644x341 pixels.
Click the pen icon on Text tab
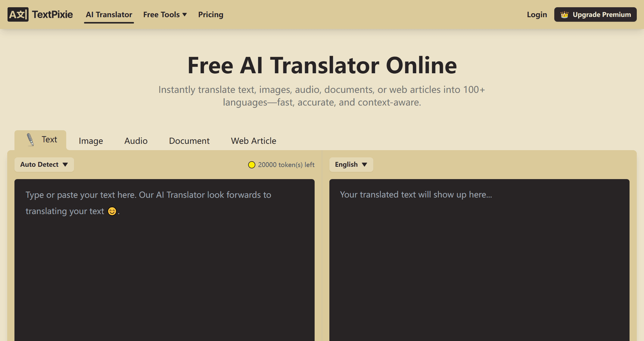(30, 140)
